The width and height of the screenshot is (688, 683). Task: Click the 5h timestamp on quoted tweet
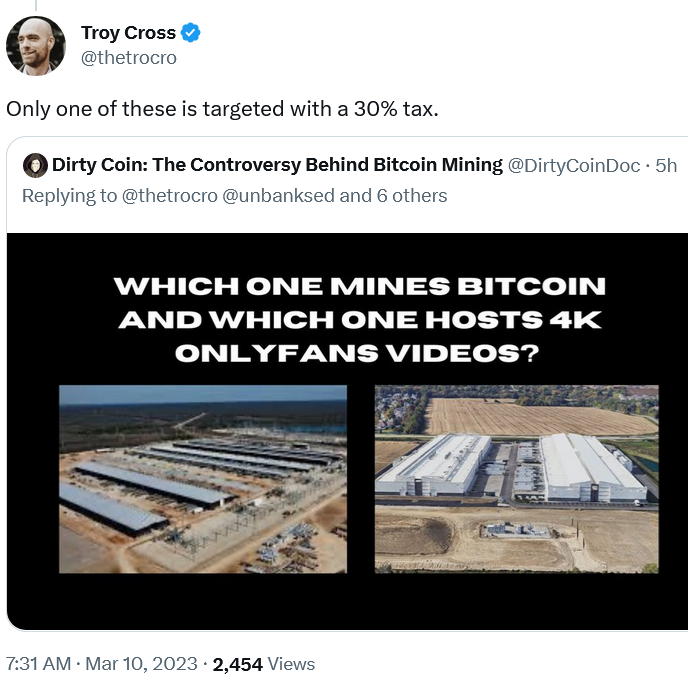click(666, 165)
